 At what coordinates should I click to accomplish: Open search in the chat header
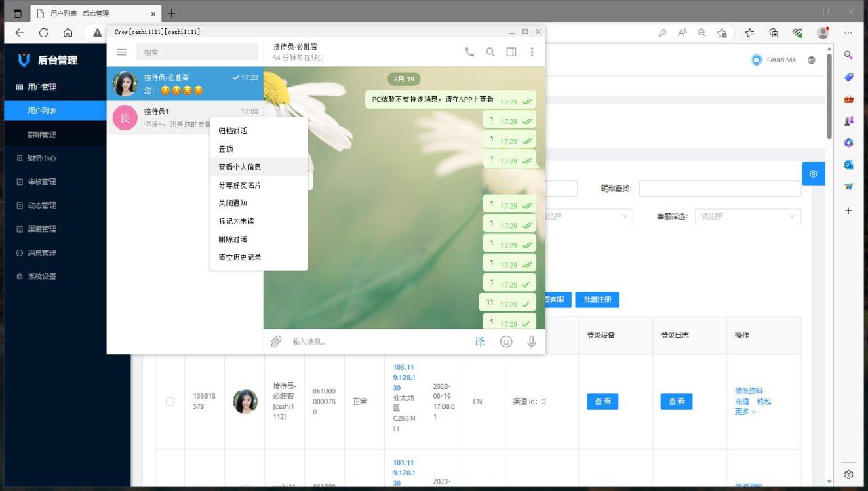[x=490, y=52]
